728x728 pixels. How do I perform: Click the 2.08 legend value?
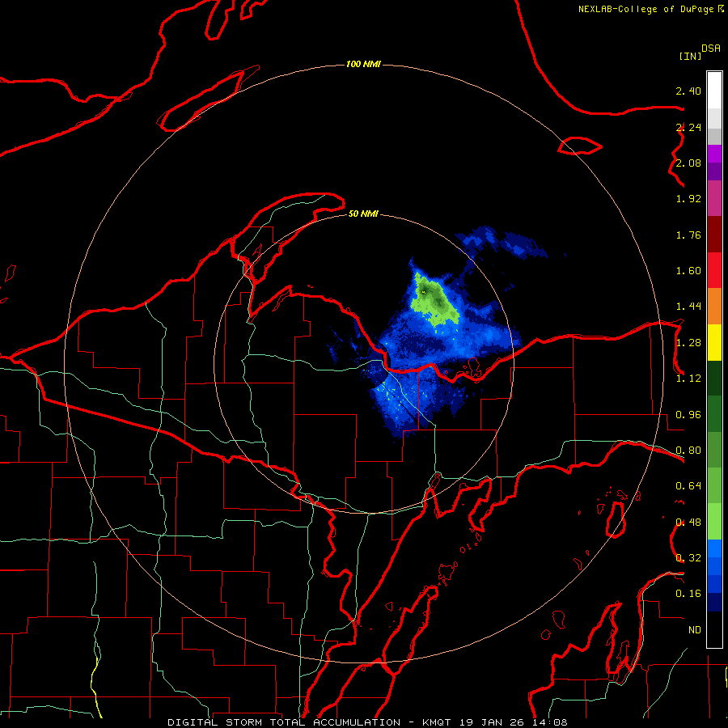click(688, 163)
